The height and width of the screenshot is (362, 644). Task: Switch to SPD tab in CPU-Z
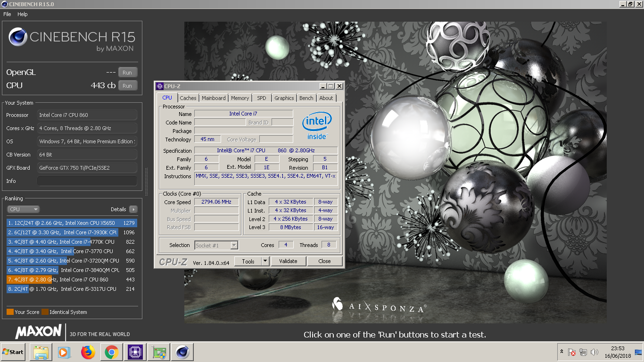[x=262, y=98]
